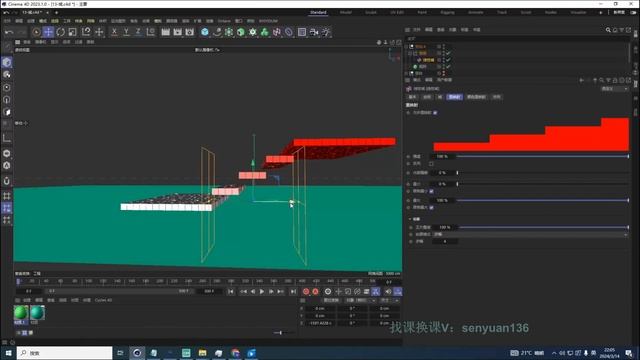Add a Cube primitive object

pyautogui.click(x=205, y=32)
